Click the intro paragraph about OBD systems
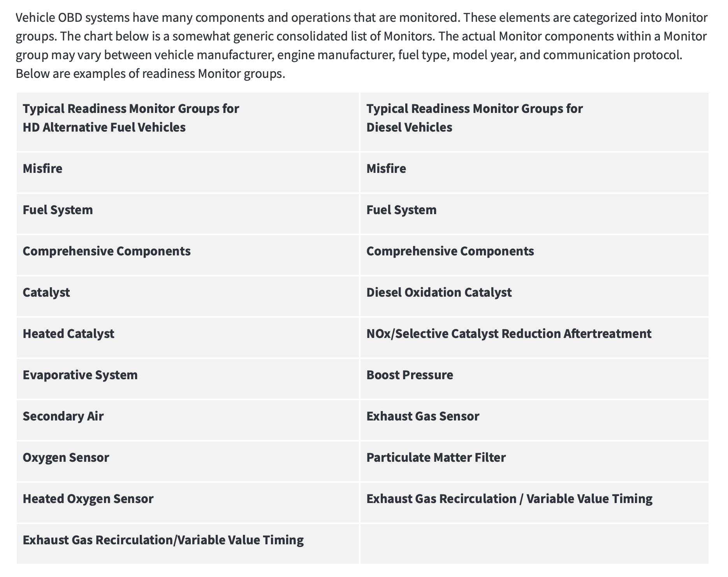This screenshot has height=577, width=728. click(361, 46)
